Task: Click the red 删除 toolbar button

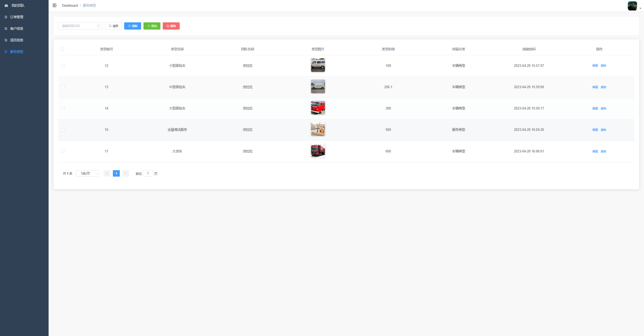Action: (x=171, y=26)
